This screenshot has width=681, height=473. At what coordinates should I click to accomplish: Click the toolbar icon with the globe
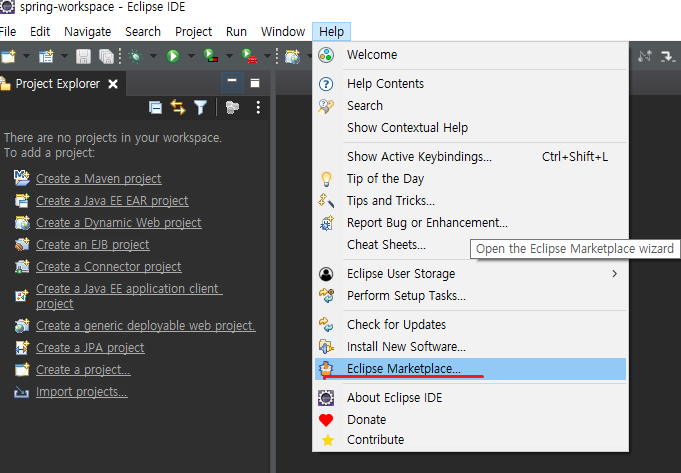(292, 56)
